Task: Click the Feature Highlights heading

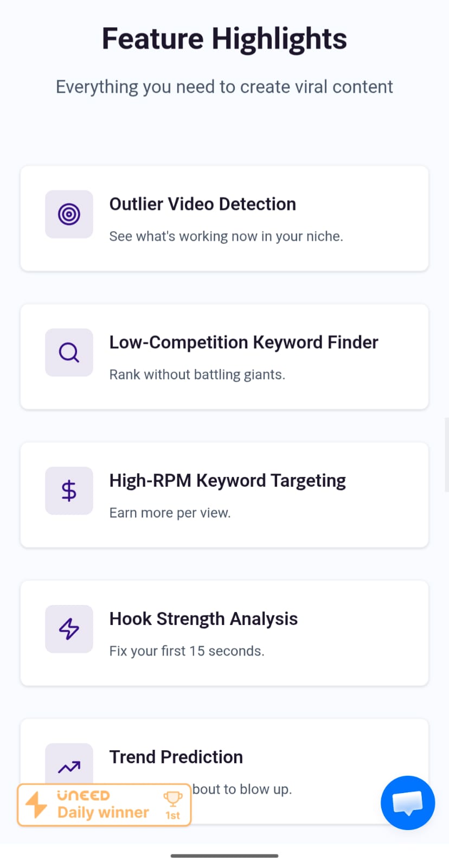Action: (x=224, y=39)
